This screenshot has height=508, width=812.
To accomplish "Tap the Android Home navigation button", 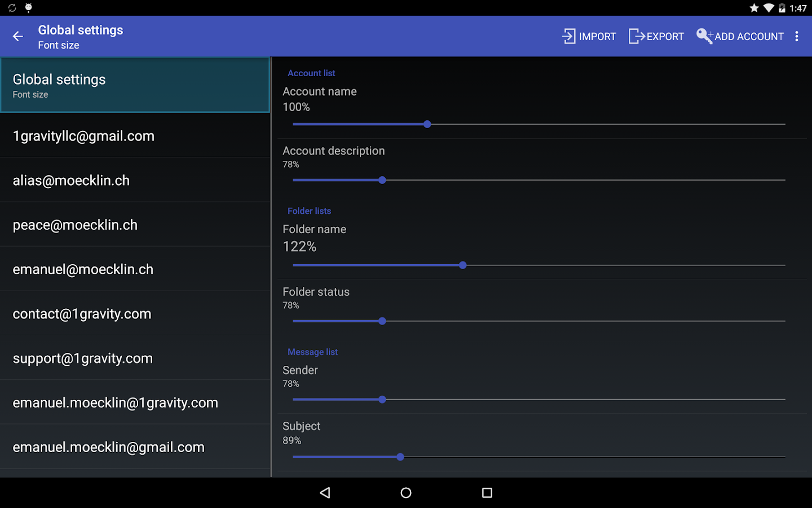I will pos(406,493).
